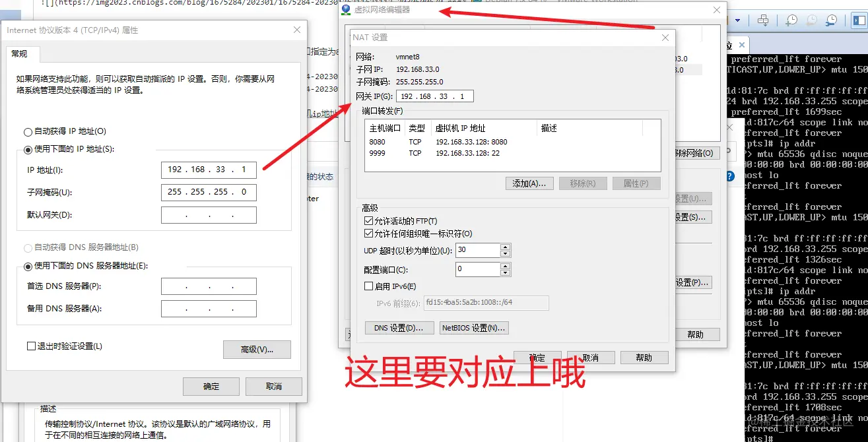This screenshot has height=442, width=868.
Task: Decrease UDP 超时 with down arrow
Action: [506, 253]
